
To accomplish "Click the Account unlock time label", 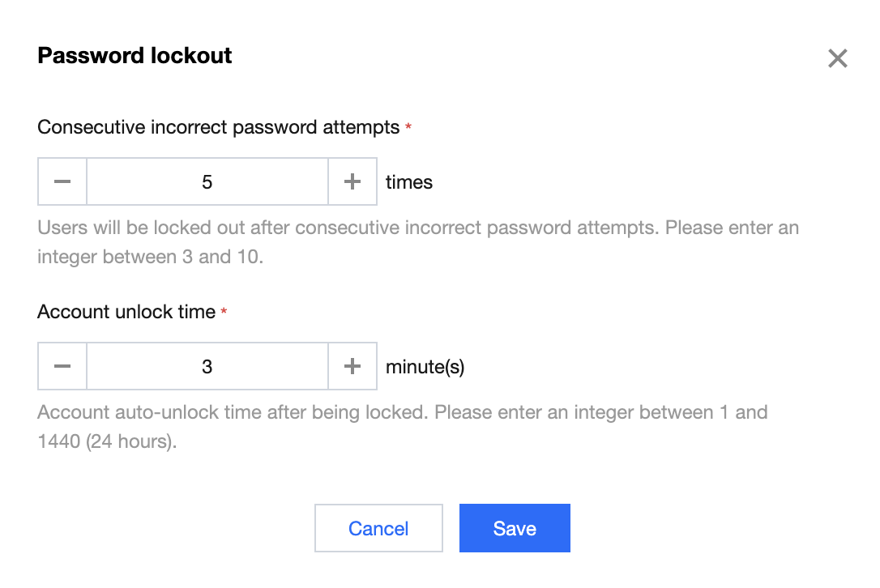I will tap(126, 312).
